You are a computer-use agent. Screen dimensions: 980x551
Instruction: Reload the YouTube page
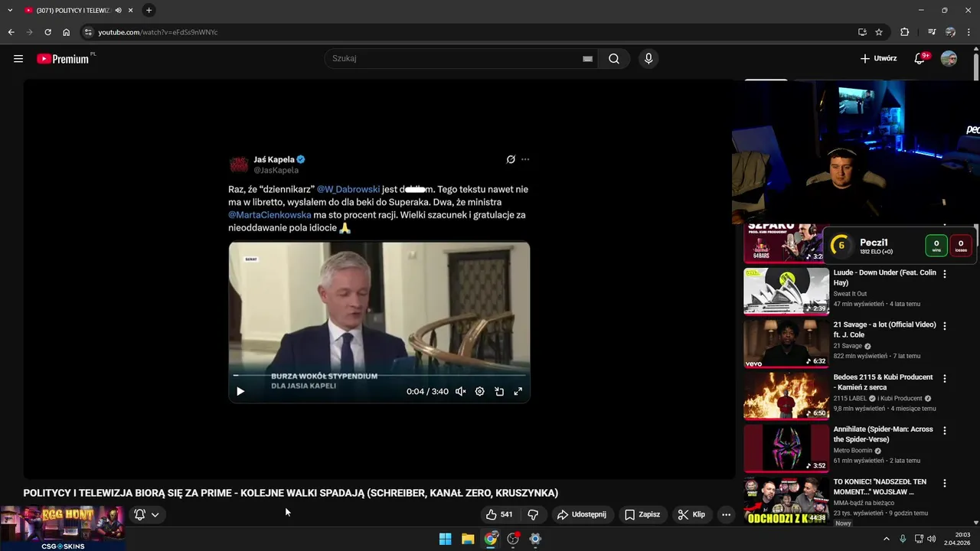(47, 32)
